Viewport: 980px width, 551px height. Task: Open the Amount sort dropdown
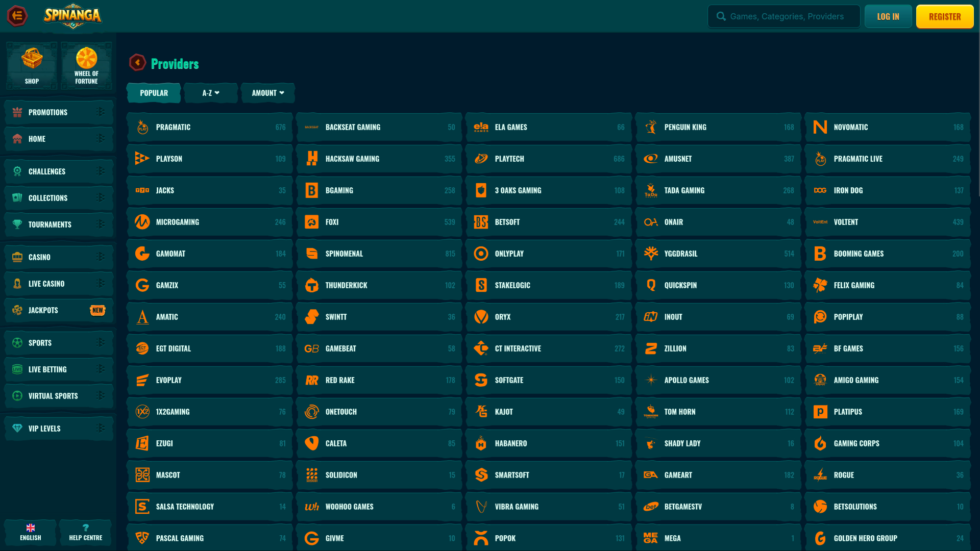[268, 93]
